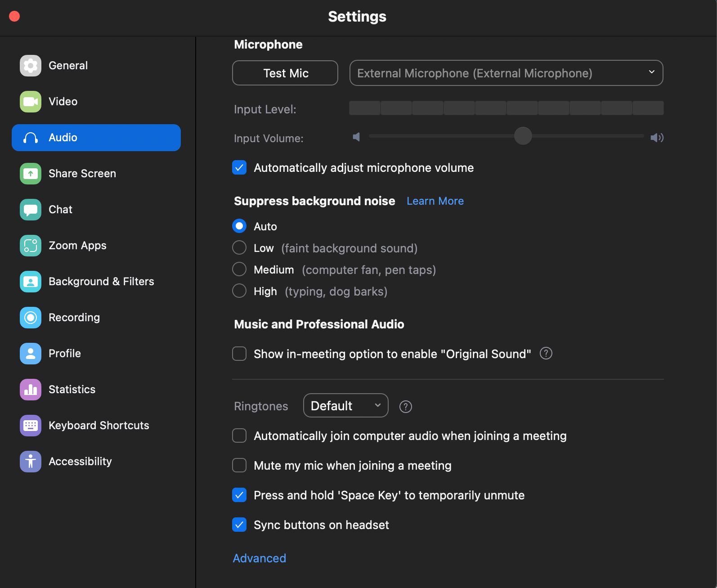The width and height of the screenshot is (717, 588).
Task: Open General settings
Action: [x=96, y=66]
